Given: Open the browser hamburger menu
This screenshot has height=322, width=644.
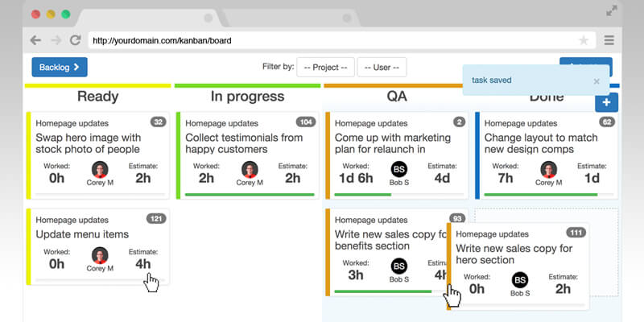Looking at the screenshot, I should [x=609, y=40].
